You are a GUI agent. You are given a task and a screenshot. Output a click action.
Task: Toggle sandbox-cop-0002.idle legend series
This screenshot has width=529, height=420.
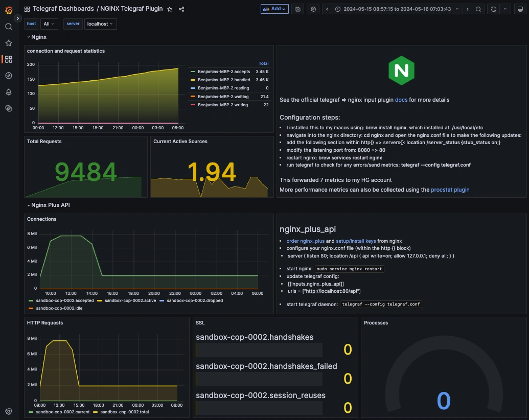59,308
